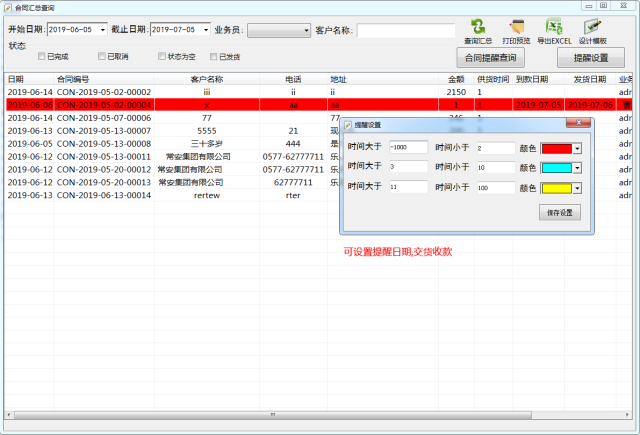Expand the 截止日期 date picker
This screenshot has height=435, width=640.
[205, 30]
